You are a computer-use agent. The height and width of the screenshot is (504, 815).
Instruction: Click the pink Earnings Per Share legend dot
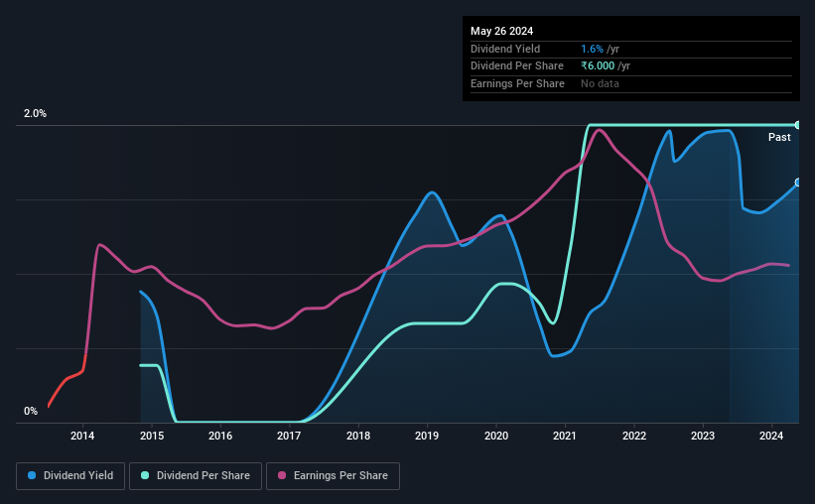click(282, 475)
